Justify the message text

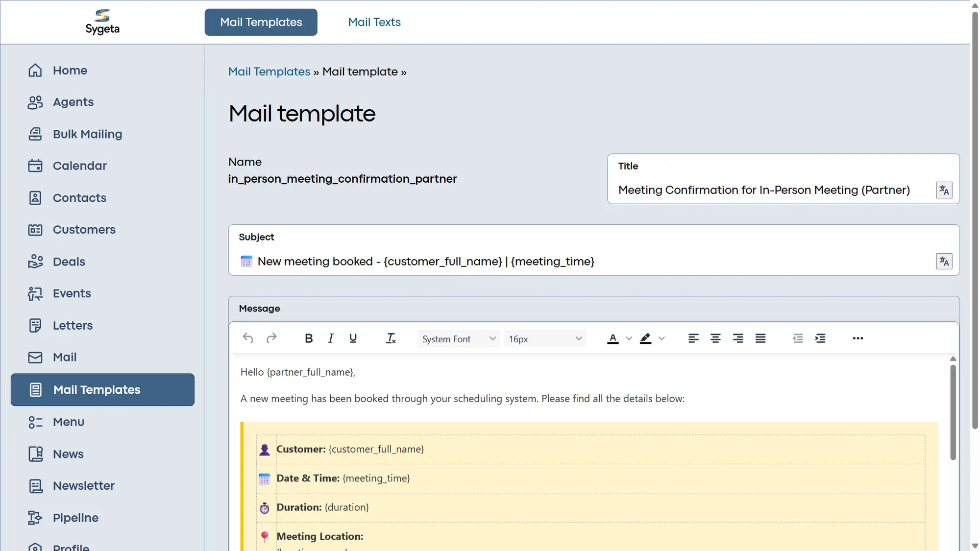coord(760,338)
